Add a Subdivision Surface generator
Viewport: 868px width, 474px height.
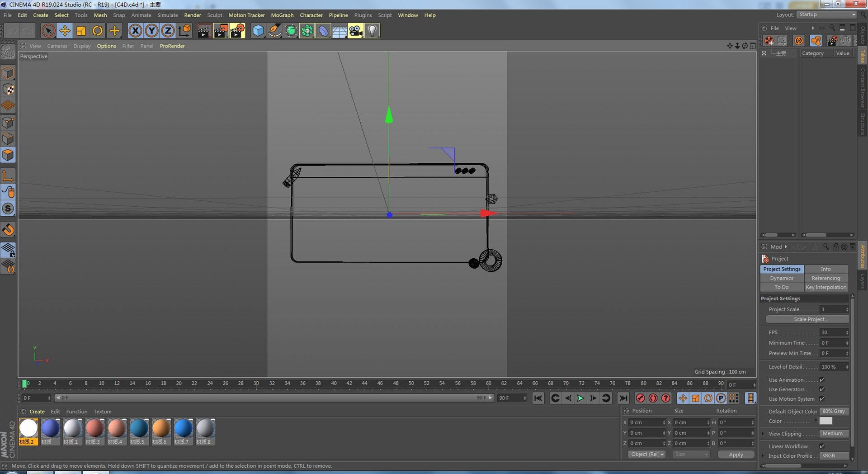coord(291,31)
